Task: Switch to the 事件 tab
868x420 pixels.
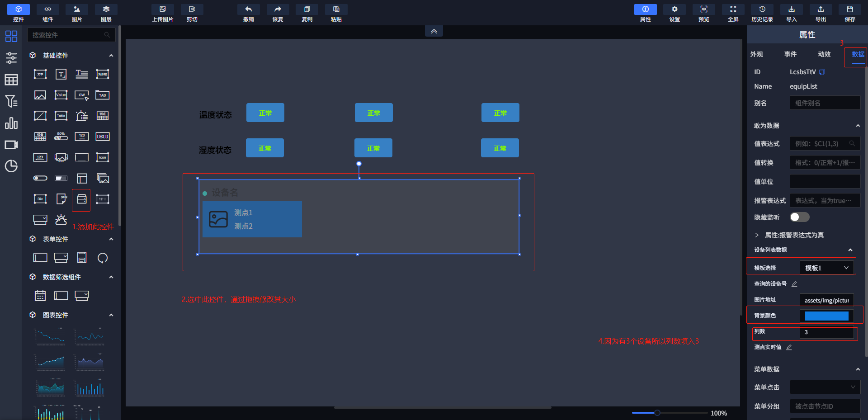Action: pos(790,54)
